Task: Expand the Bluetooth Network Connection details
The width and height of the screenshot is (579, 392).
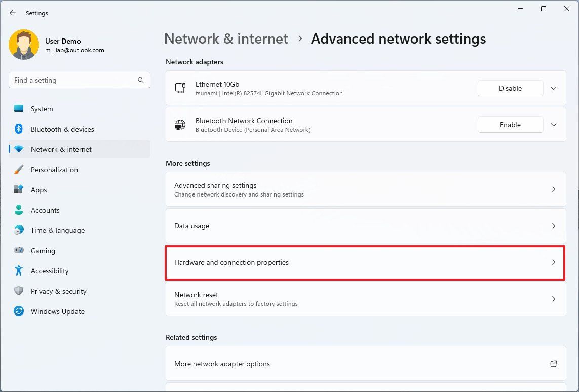Action: point(554,125)
